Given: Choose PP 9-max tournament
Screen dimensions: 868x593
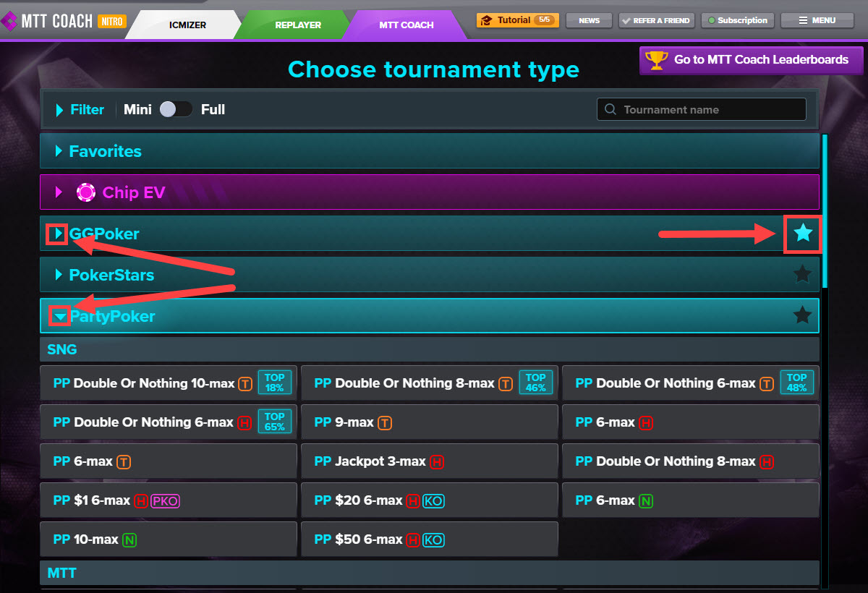Looking at the screenshot, I should point(430,422).
